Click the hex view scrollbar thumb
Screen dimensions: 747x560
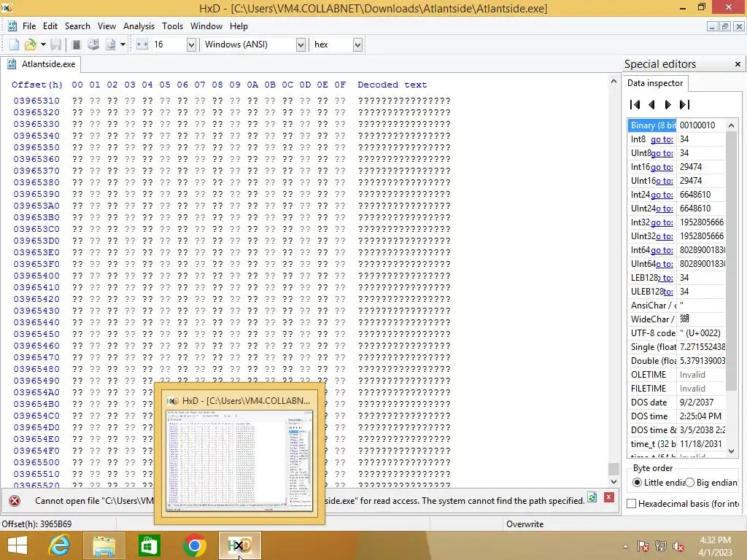pyautogui.click(x=614, y=469)
